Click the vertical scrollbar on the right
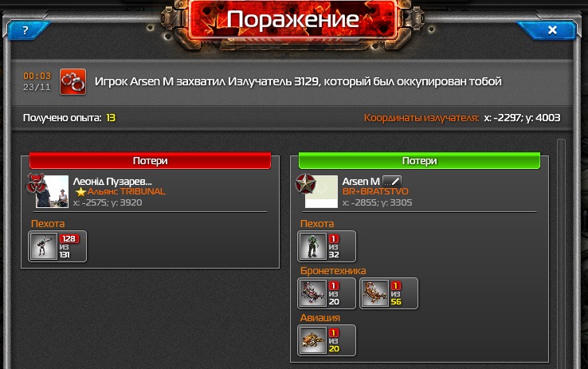 pos(561,253)
